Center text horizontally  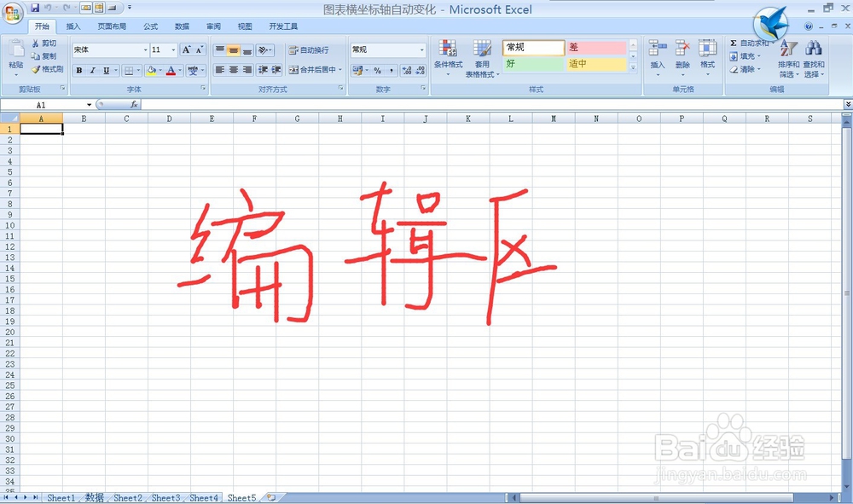pyautogui.click(x=234, y=70)
